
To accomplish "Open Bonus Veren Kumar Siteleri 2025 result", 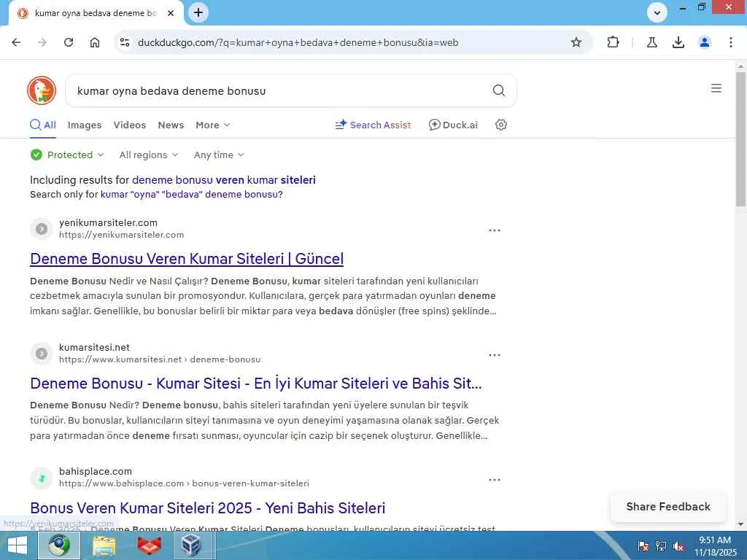I will [x=208, y=508].
